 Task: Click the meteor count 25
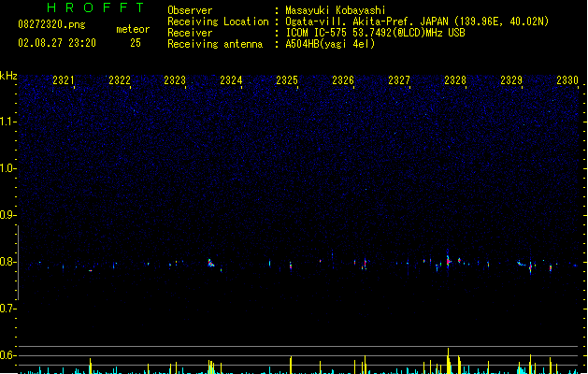(136, 43)
